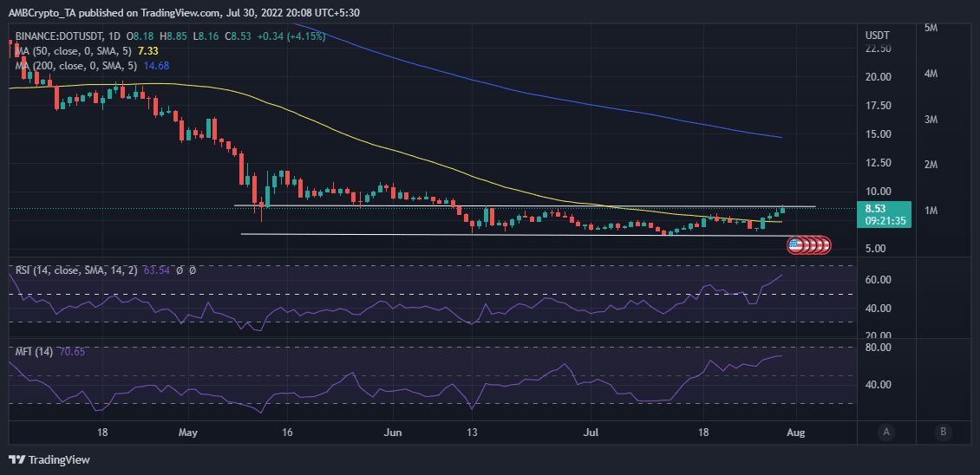Click the Jun label on time axis

(x=394, y=432)
